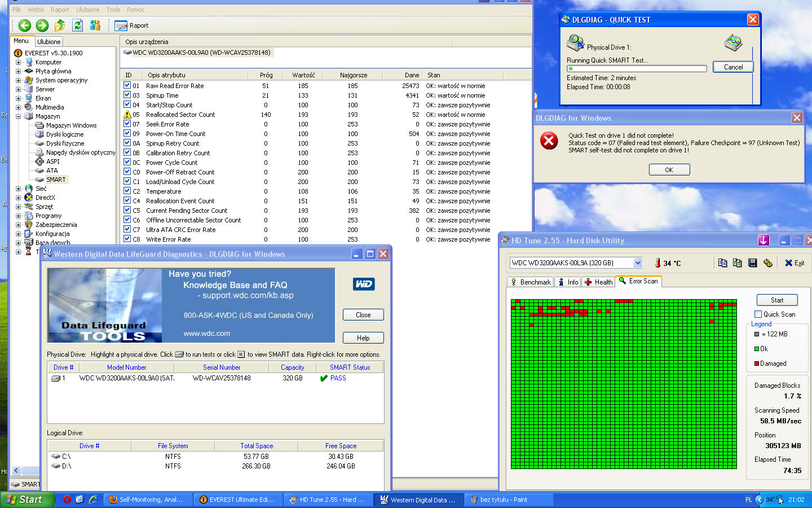Click the Opera icon in the quick launch bar

pos(67,500)
